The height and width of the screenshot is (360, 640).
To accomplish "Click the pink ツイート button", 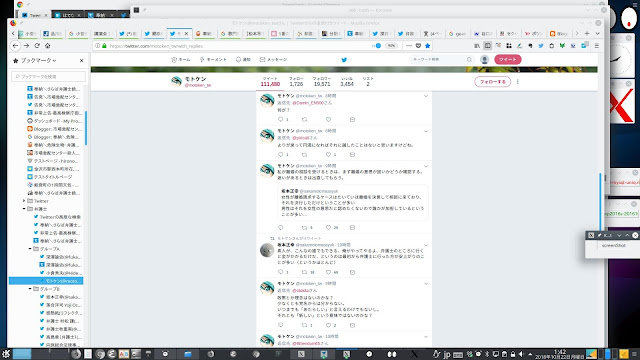I will point(508,60).
